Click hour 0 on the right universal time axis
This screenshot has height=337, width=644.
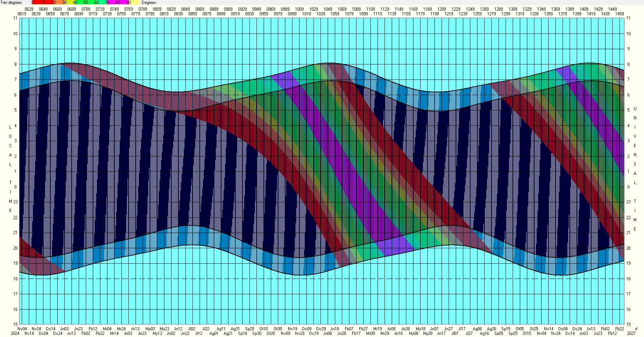(x=629, y=187)
